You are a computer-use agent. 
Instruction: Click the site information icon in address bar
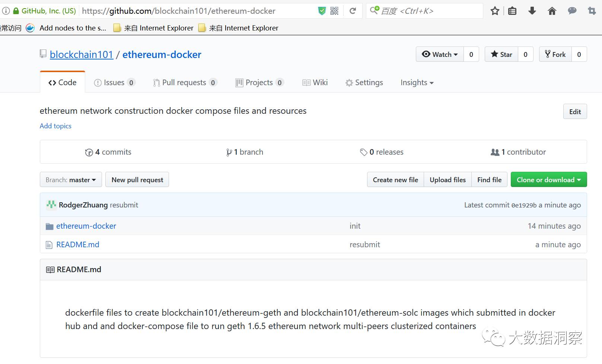(5, 11)
